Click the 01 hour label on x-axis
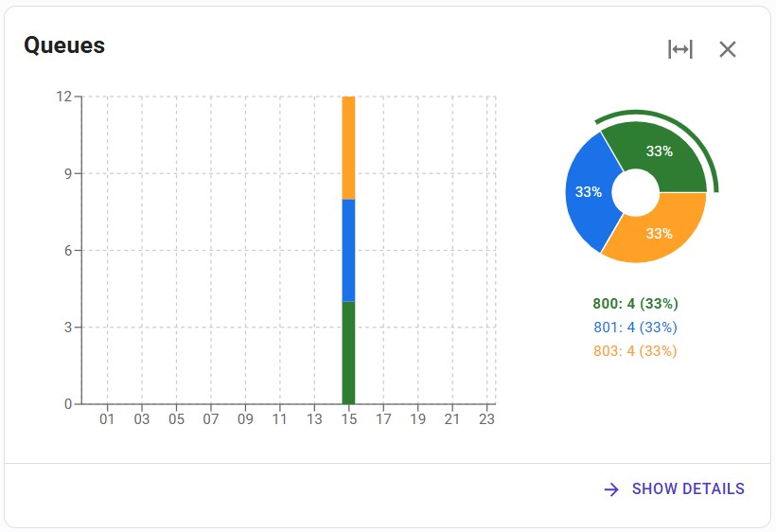Image resolution: width=776 pixels, height=532 pixels. pyautogui.click(x=107, y=418)
